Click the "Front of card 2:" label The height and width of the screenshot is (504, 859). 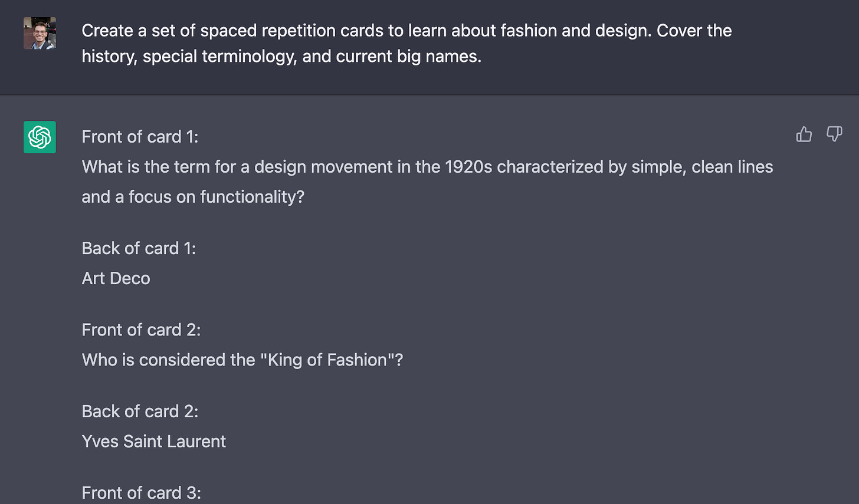141,330
